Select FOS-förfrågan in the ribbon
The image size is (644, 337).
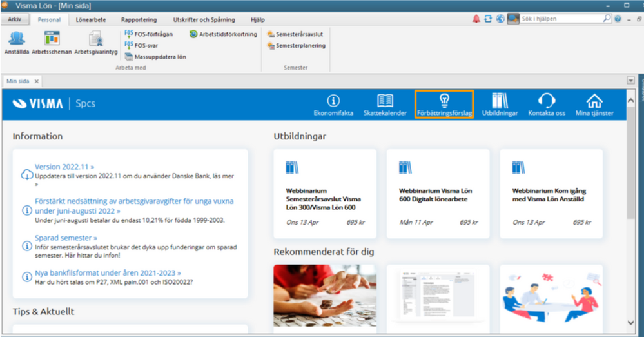point(148,34)
